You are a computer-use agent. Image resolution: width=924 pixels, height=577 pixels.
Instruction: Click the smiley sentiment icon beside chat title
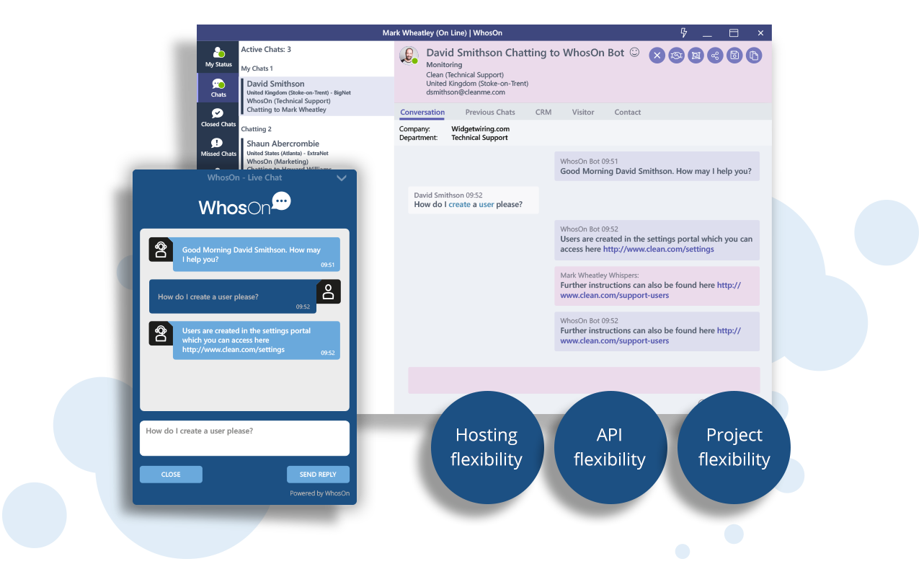pyautogui.click(x=634, y=52)
